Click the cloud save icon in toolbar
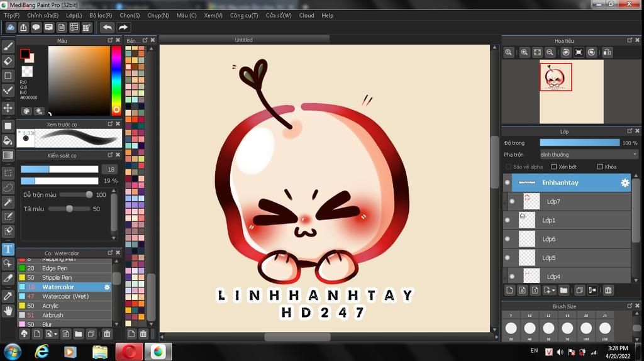 click(11, 28)
